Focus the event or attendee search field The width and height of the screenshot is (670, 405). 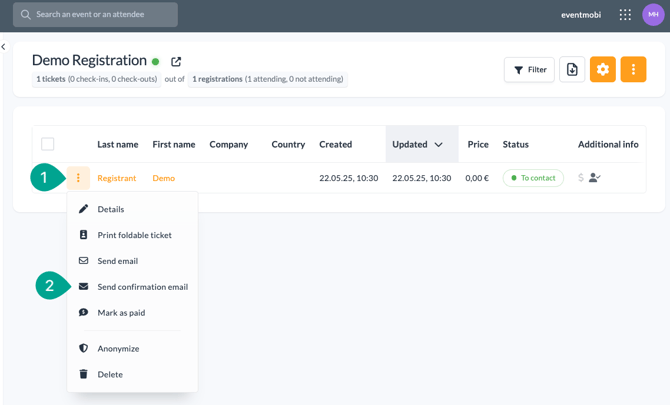tap(95, 15)
